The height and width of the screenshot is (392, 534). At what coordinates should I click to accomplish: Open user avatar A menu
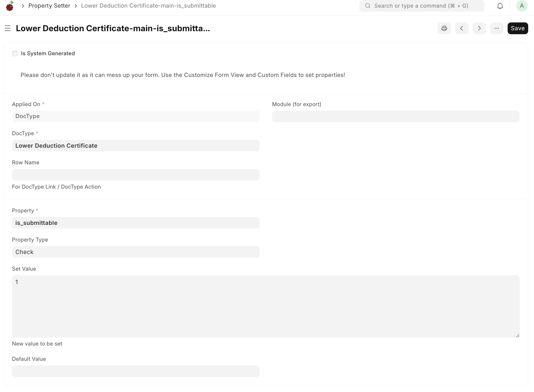(522, 6)
